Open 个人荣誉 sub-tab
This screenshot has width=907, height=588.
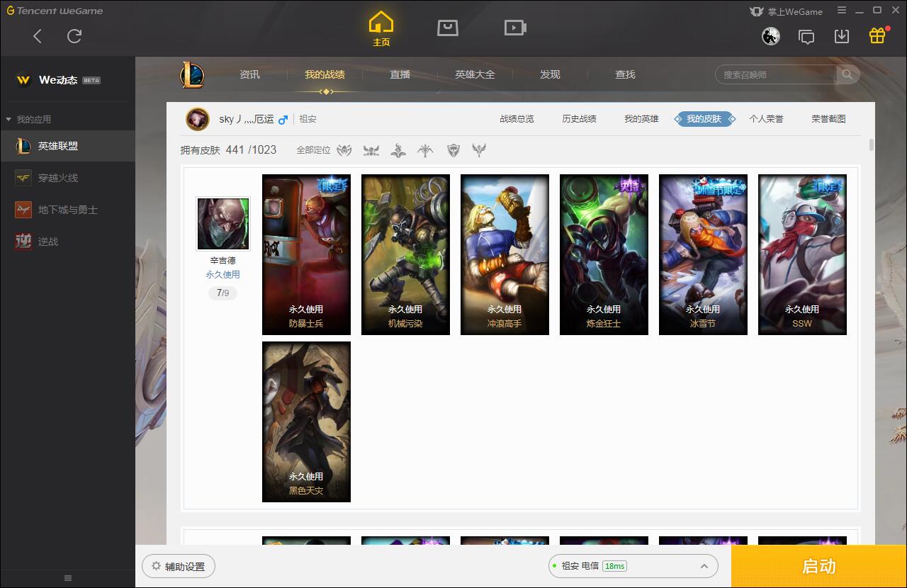point(766,119)
